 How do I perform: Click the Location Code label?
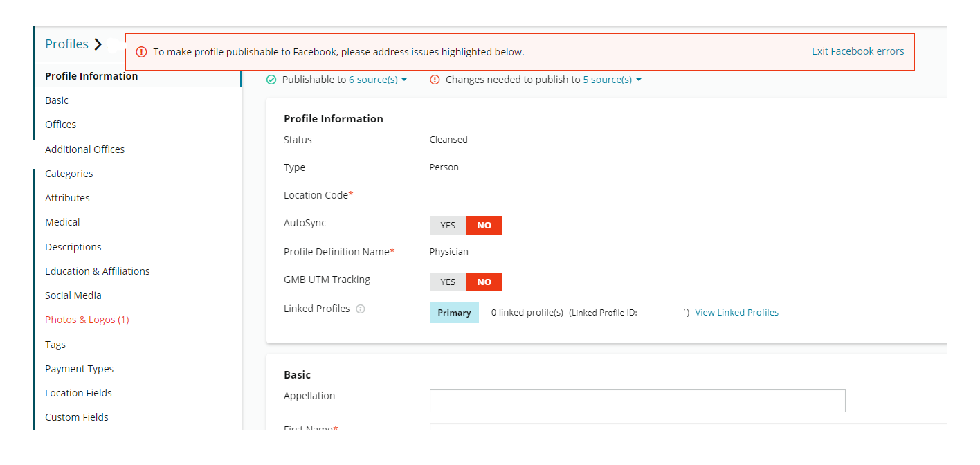coord(318,195)
